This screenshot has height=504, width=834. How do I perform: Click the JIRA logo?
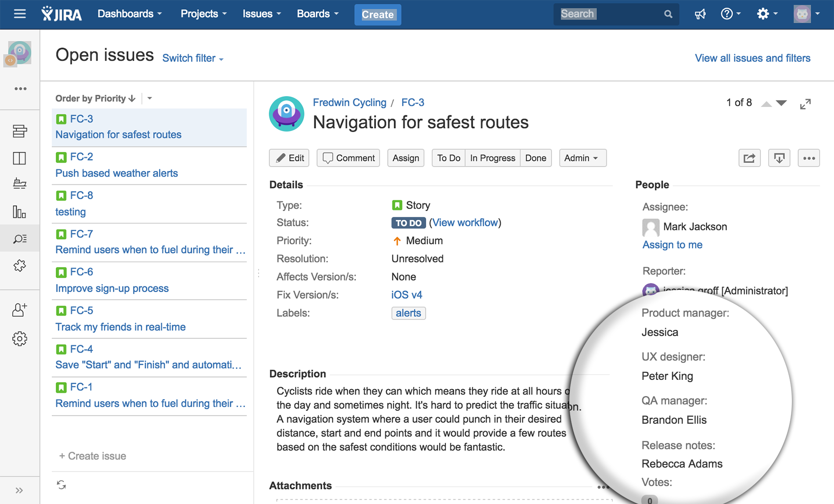pos(61,14)
